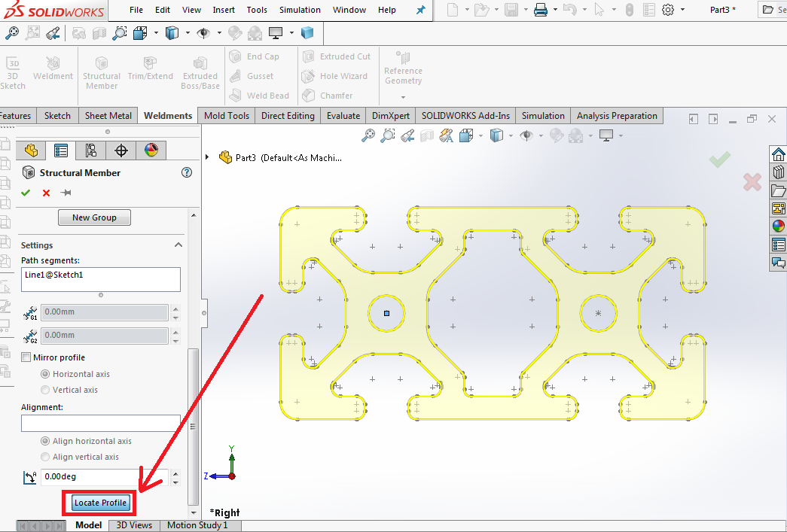787x532 pixels.
Task: Click the blue 3D cube icon
Action: pos(307,33)
